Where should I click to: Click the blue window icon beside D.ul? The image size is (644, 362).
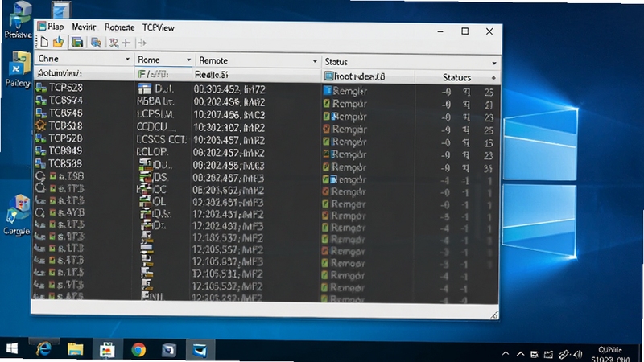[x=145, y=88]
